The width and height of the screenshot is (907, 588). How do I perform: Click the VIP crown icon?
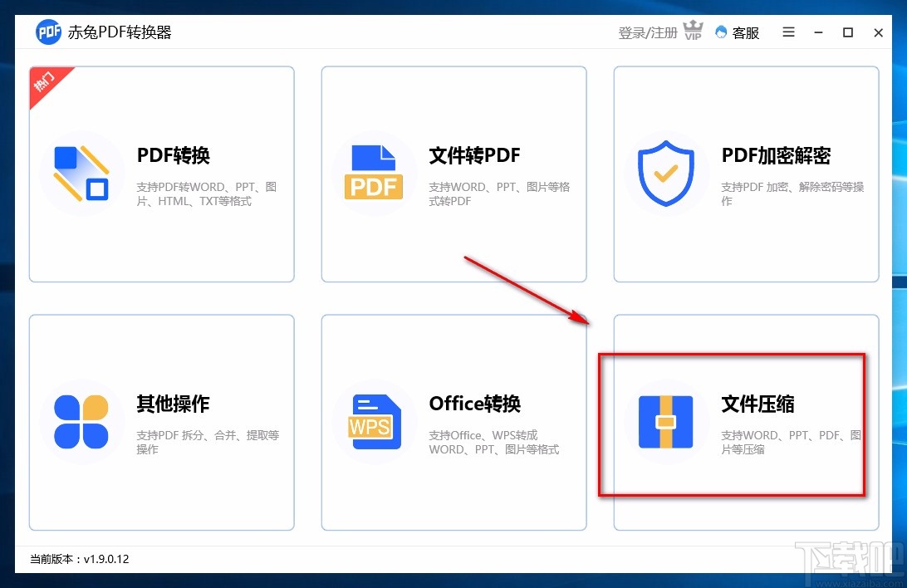click(693, 30)
